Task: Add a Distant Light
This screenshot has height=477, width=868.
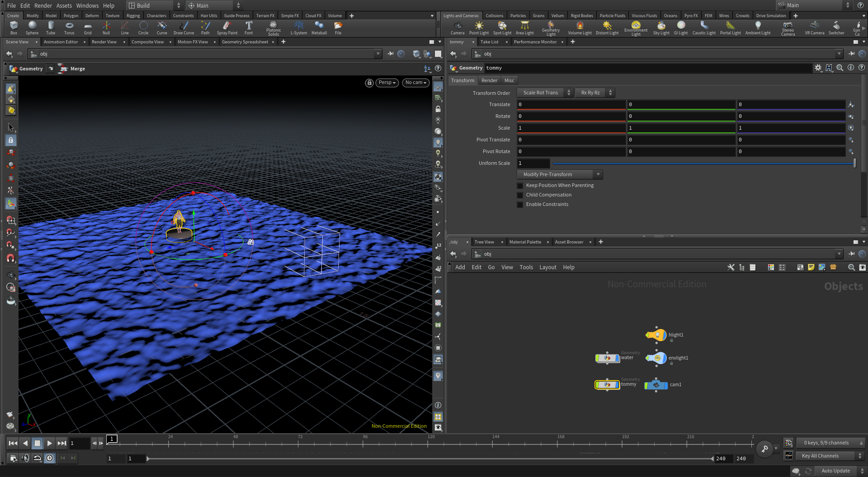Action: click(607, 28)
